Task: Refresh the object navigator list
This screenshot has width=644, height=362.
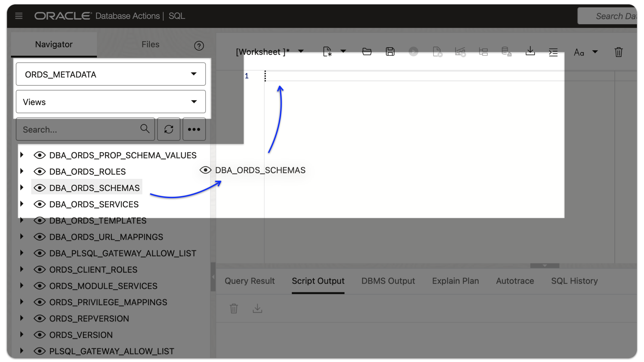Action: click(x=169, y=129)
